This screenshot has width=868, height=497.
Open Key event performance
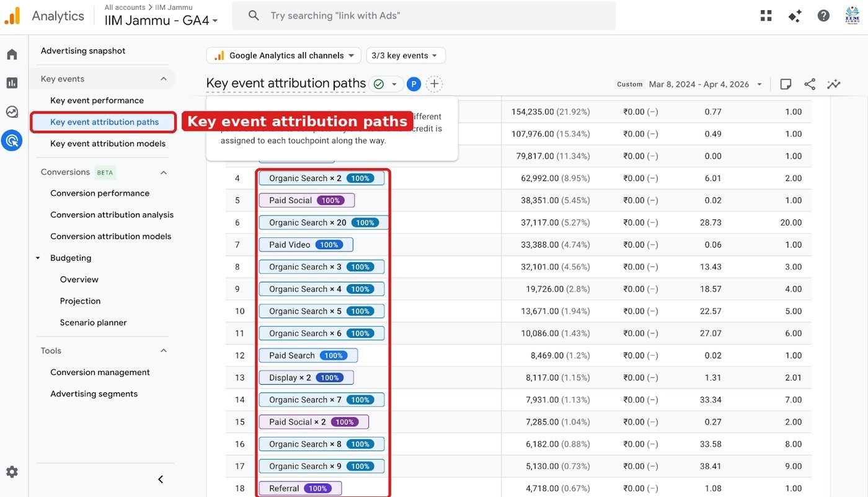click(97, 100)
